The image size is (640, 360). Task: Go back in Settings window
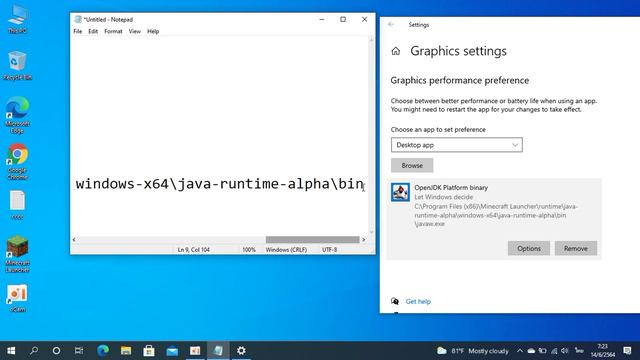(391, 24)
